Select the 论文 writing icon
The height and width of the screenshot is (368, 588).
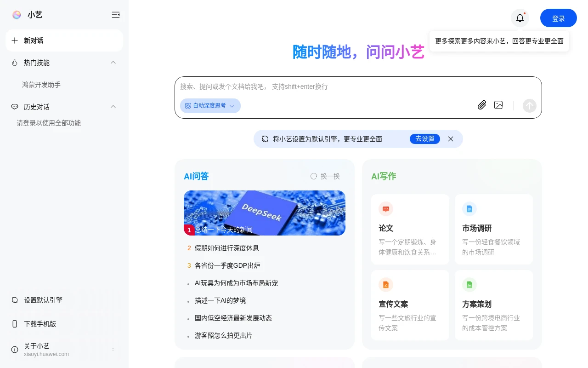pyautogui.click(x=386, y=209)
